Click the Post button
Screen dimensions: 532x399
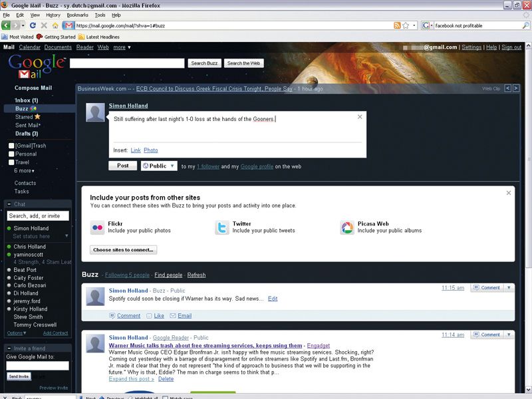[x=123, y=166]
